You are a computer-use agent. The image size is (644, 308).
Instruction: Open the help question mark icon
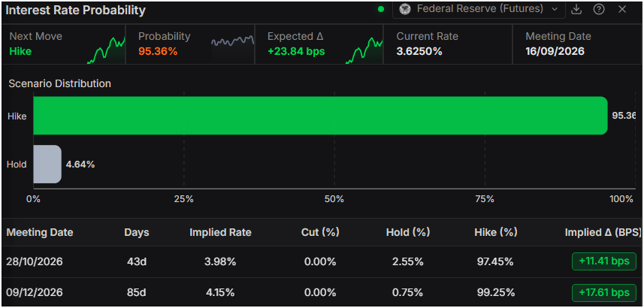(599, 10)
